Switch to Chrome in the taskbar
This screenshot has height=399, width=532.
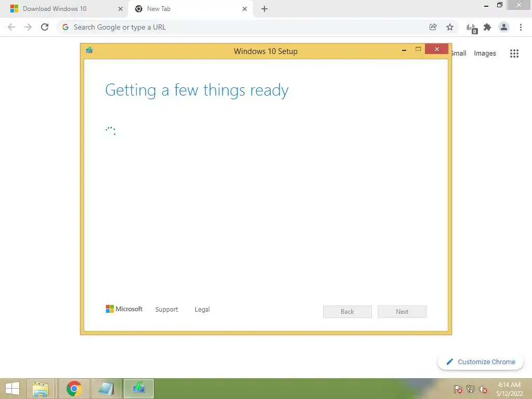coord(74,389)
